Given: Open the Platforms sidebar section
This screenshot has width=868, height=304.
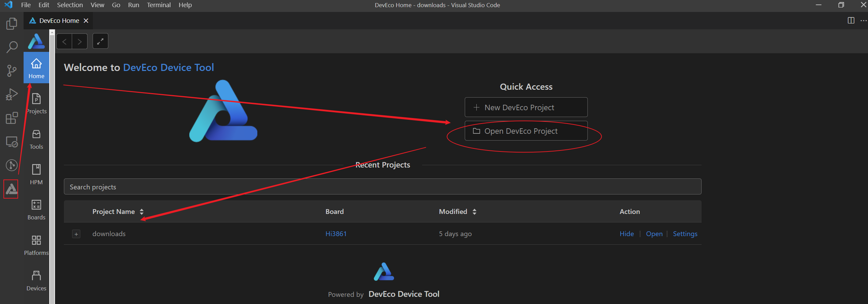Looking at the screenshot, I should pos(36,245).
